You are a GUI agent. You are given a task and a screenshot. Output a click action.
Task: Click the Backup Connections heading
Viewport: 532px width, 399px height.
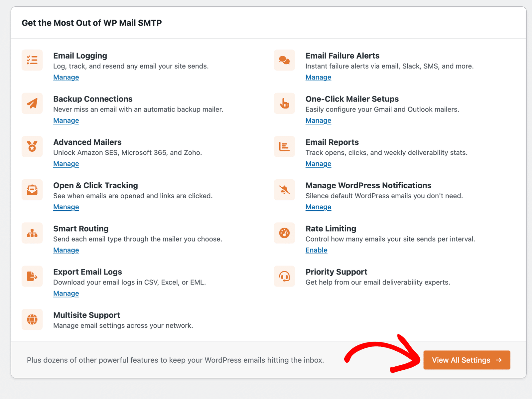click(93, 99)
